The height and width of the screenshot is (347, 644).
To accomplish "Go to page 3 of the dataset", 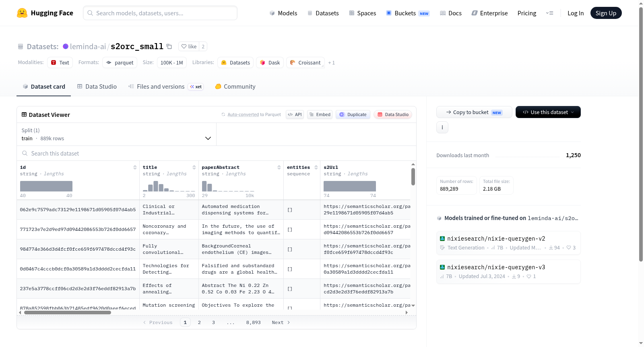I will [213, 322].
